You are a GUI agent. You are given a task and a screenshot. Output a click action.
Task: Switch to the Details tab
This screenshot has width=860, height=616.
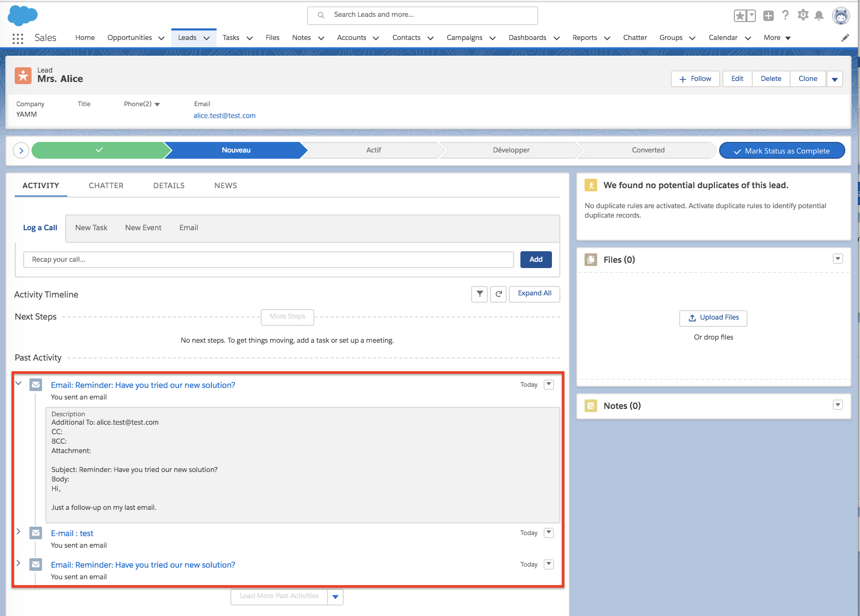[169, 186]
